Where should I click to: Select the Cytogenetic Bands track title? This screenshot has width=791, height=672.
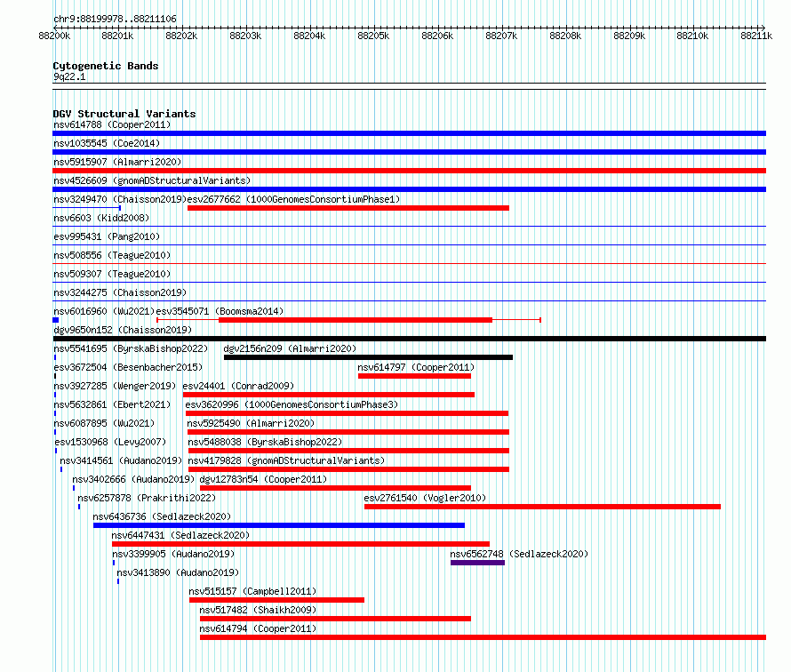[x=106, y=66]
